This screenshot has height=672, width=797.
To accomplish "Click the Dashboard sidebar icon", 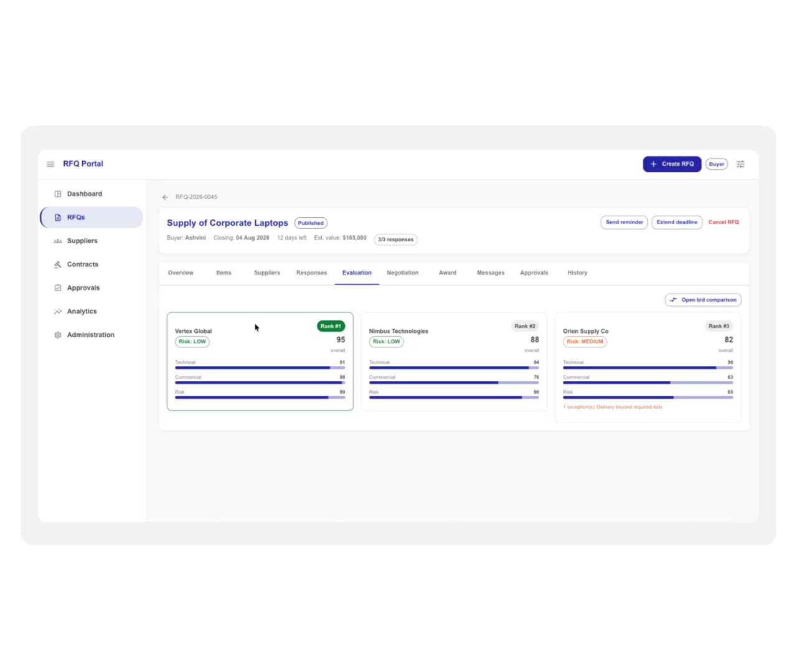I will [58, 194].
